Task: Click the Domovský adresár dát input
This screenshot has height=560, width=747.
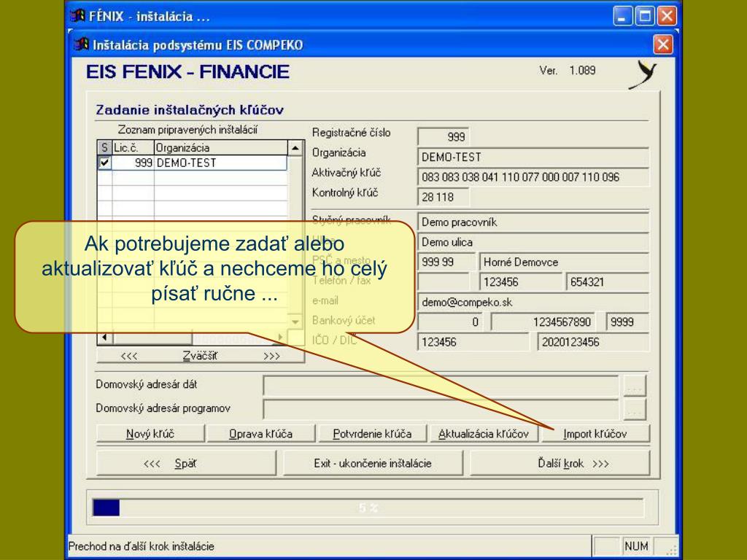Action: (441, 385)
